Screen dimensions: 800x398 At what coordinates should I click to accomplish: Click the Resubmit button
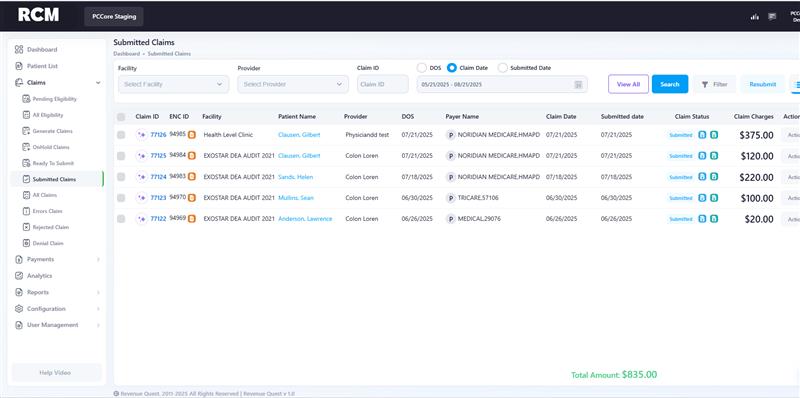pyautogui.click(x=763, y=84)
